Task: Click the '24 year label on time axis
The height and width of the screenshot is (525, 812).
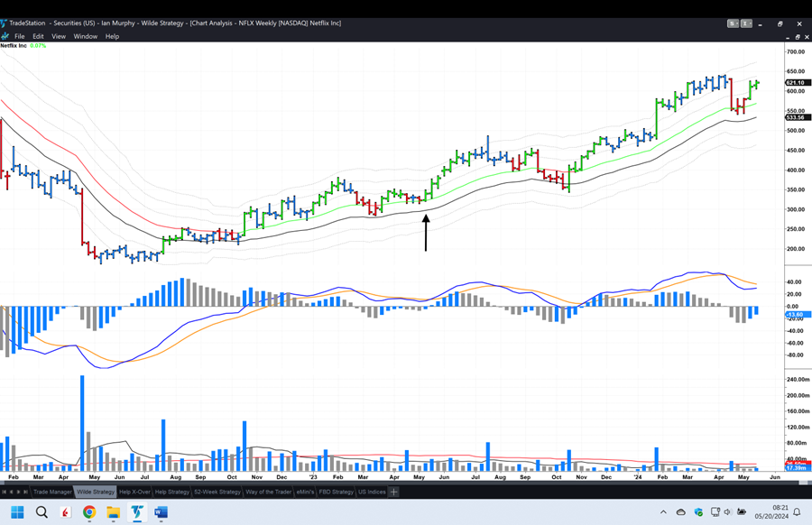Action: (x=638, y=477)
